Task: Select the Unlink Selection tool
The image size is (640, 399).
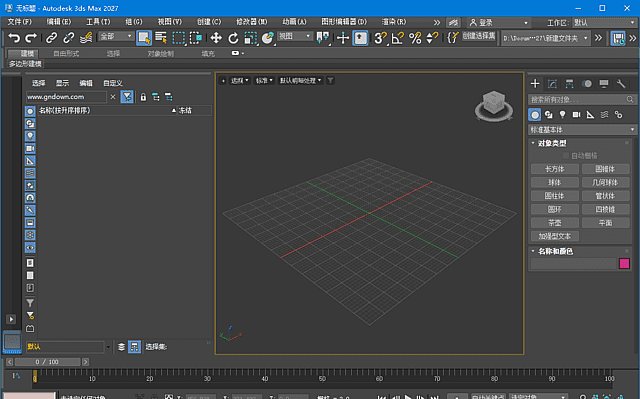Action: 69,38
